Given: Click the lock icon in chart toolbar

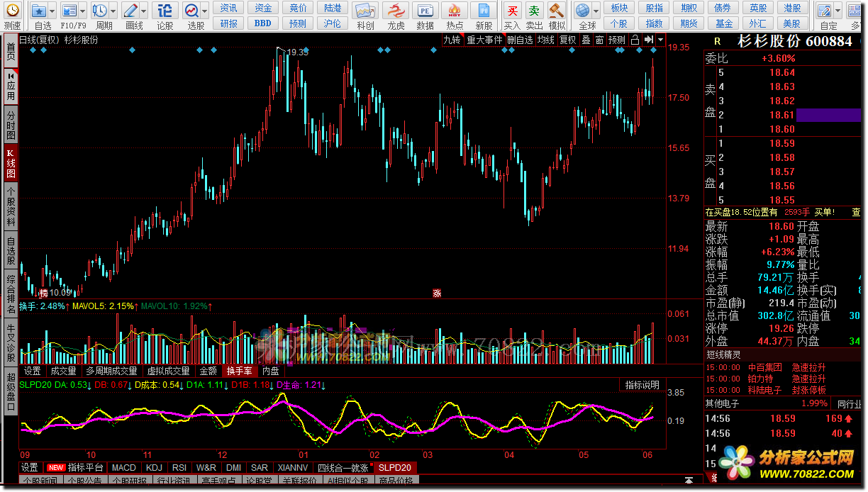Looking at the screenshot, I should click(635, 40).
